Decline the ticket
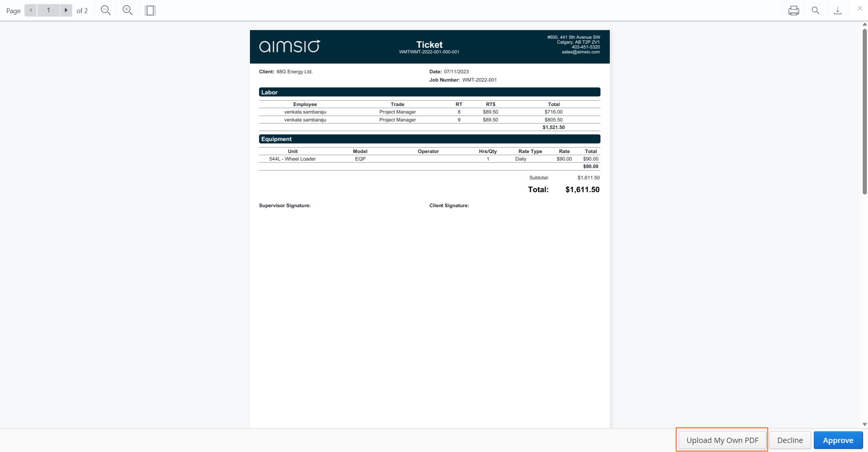This screenshot has height=452, width=868. tap(790, 440)
